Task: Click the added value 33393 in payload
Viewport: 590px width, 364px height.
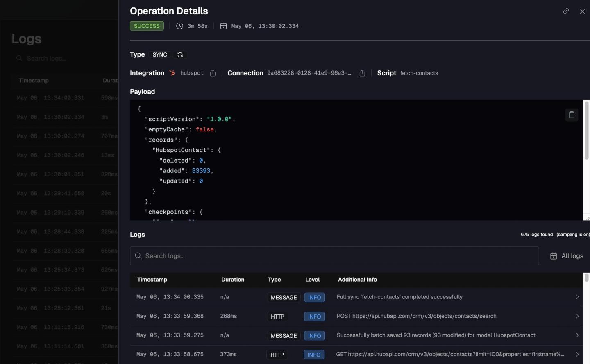Action: pyautogui.click(x=201, y=171)
